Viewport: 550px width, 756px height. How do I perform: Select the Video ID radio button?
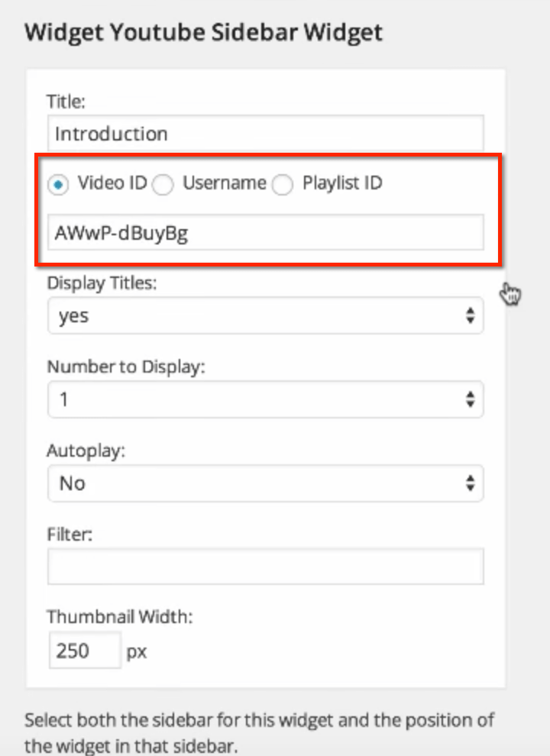[x=58, y=185]
